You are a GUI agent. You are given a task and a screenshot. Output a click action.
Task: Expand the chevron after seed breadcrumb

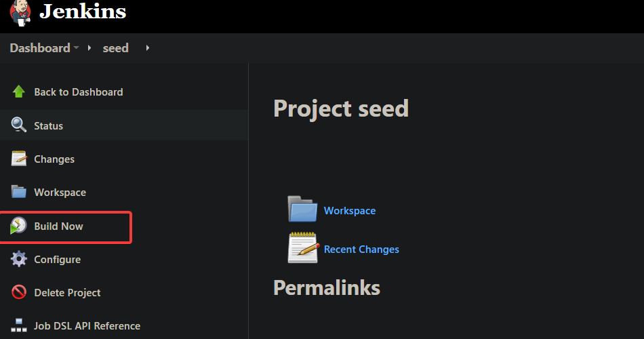[x=148, y=47]
